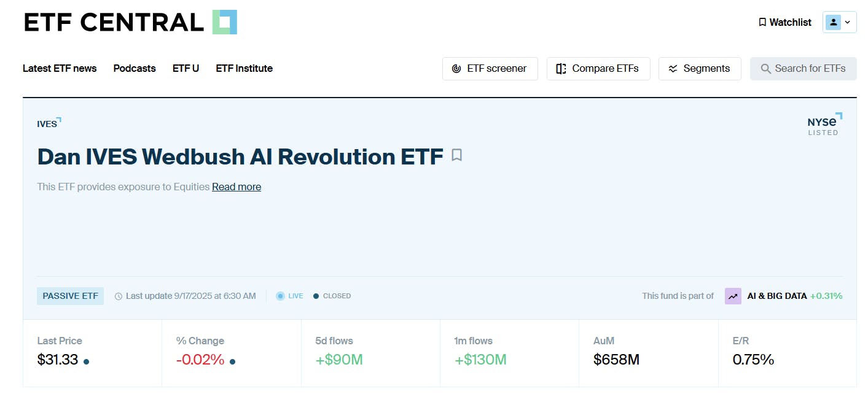Click the Segments sliders icon
868x394 pixels.
[673, 69]
